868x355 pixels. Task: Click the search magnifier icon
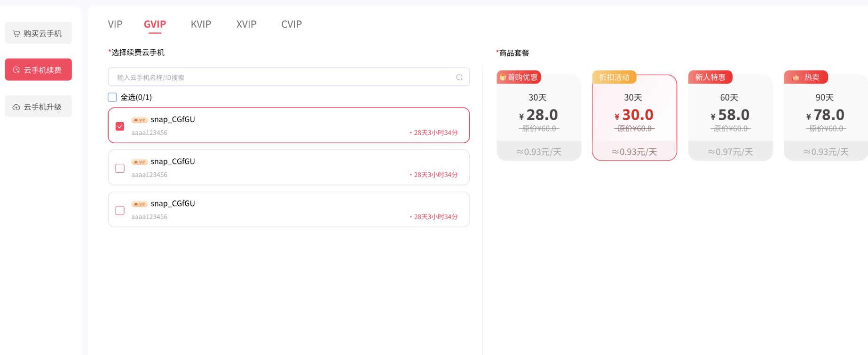[459, 77]
